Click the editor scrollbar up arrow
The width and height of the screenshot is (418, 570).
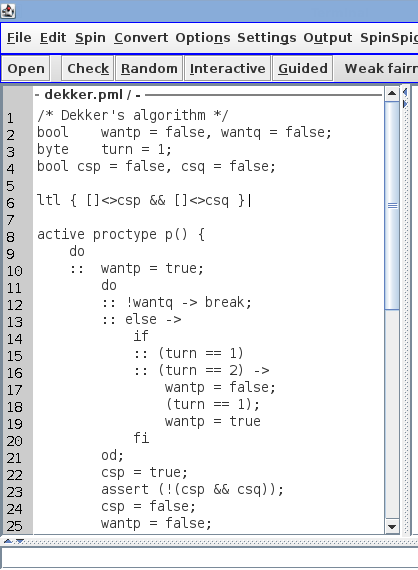pos(392,93)
